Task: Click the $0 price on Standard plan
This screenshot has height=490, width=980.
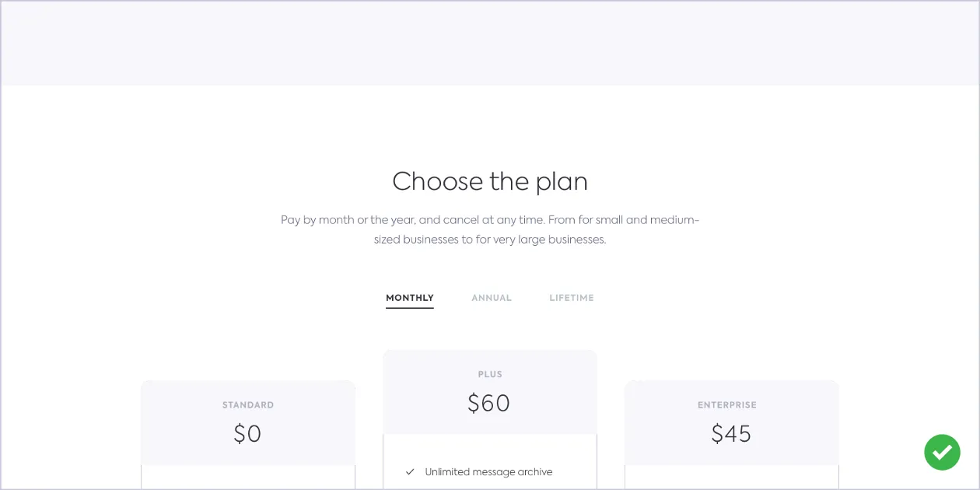Action: [x=247, y=433]
